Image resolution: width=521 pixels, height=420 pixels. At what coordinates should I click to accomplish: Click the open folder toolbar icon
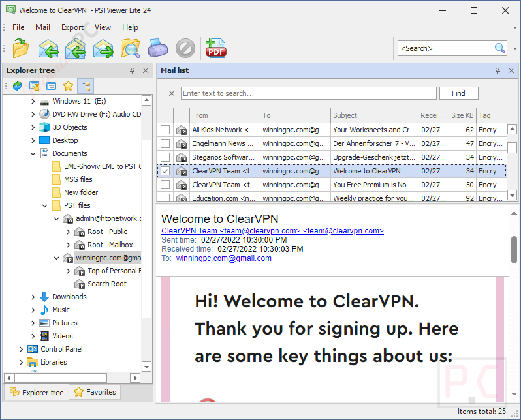(21, 48)
